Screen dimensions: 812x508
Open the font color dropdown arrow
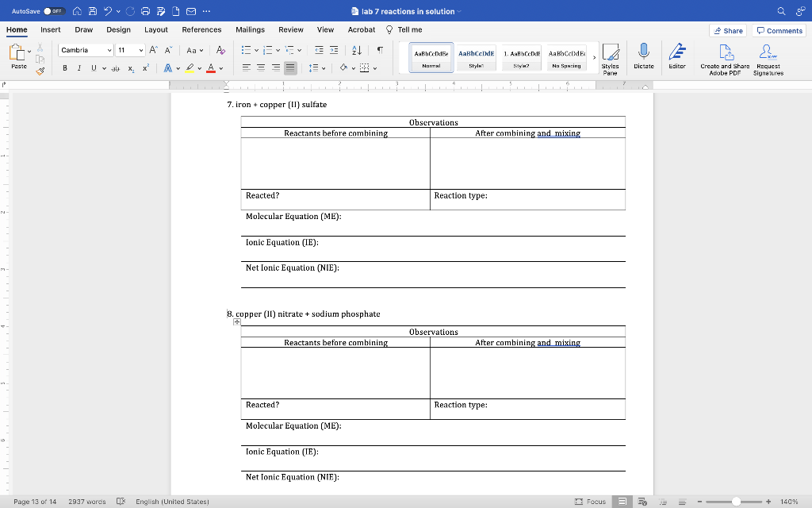(221, 68)
